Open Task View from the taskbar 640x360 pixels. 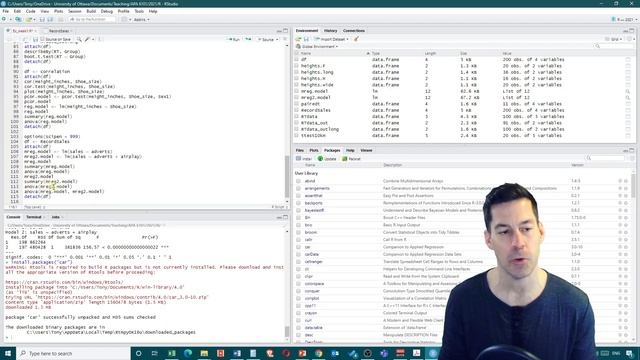pos(155,353)
